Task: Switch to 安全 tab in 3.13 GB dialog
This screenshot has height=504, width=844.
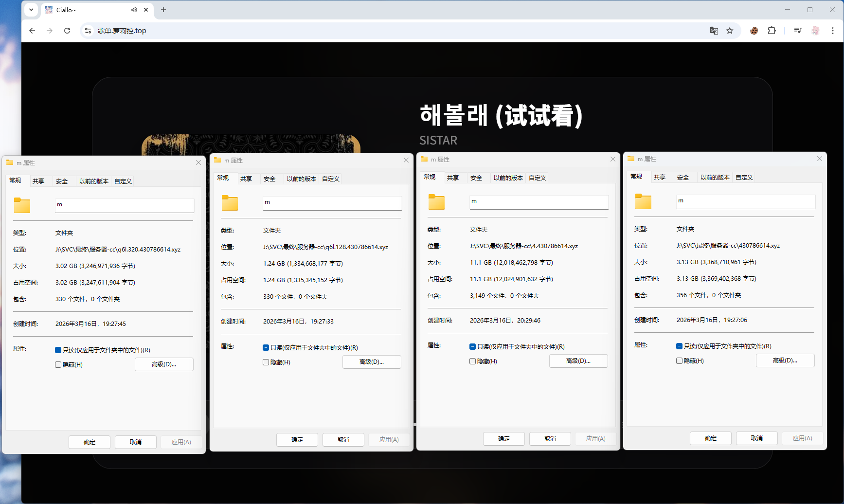Action: [683, 178]
